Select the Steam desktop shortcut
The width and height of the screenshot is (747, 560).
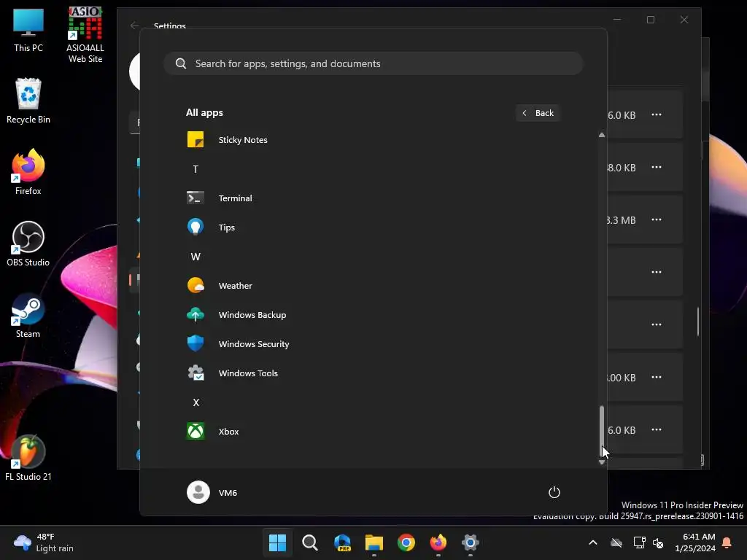(28, 315)
